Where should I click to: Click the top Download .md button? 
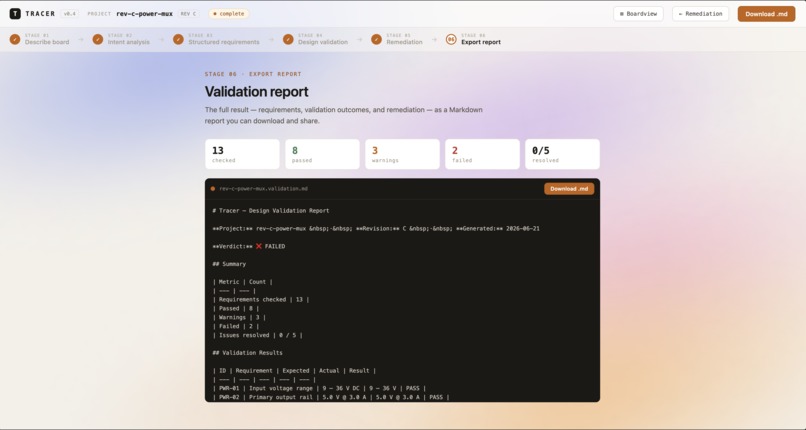tap(766, 14)
